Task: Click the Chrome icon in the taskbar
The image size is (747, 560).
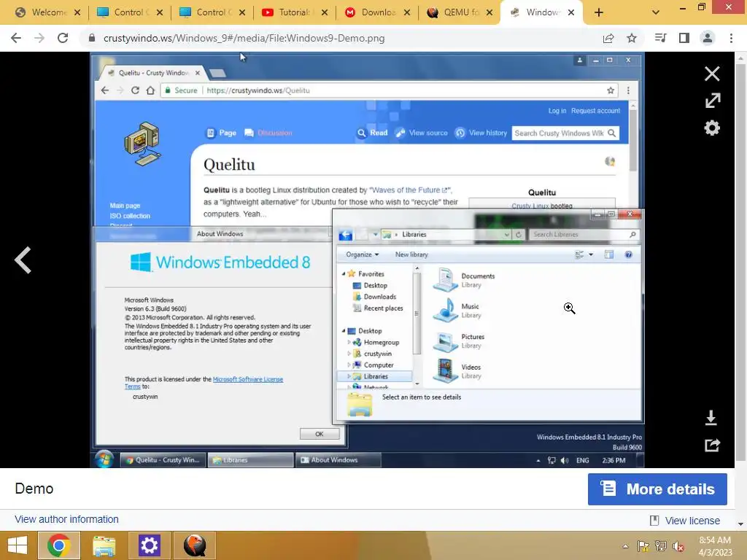Action: pos(58,545)
